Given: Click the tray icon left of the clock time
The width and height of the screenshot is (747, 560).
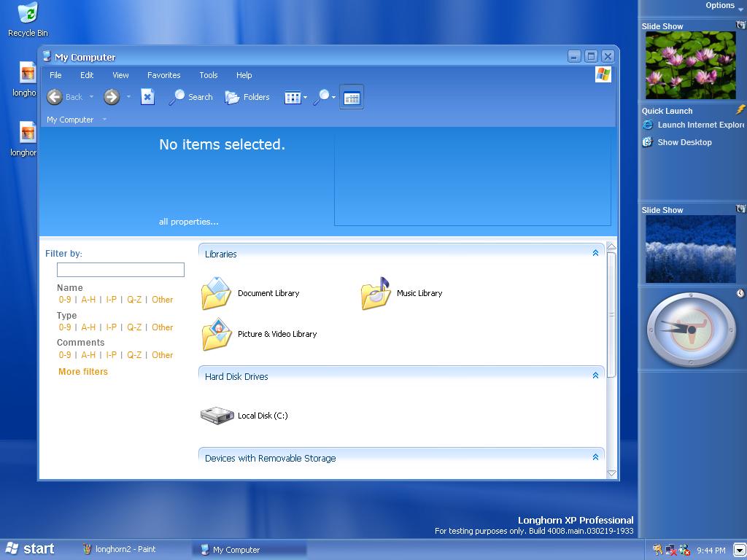Looking at the screenshot, I should click(x=684, y=550).
